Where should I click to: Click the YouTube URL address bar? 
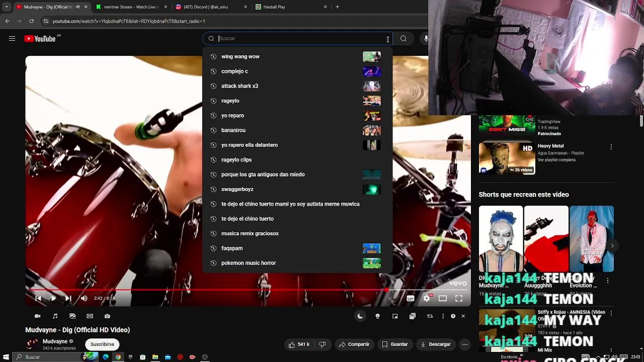[231, 21]
